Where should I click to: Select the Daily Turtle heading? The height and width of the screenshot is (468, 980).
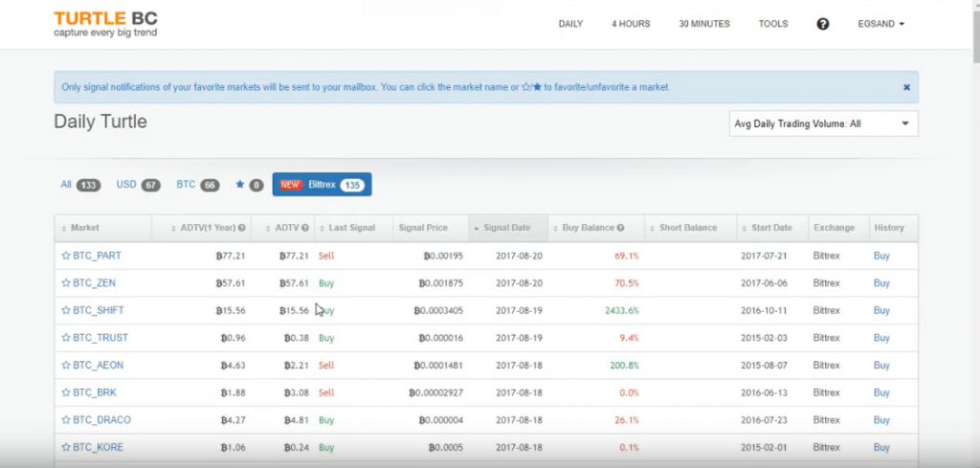pos(100,122)
